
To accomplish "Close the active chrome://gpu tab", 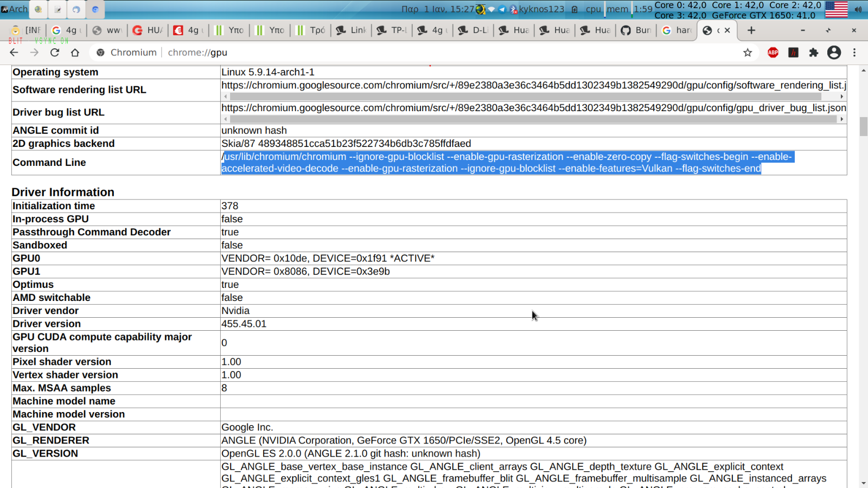I will tap(727, 30).
